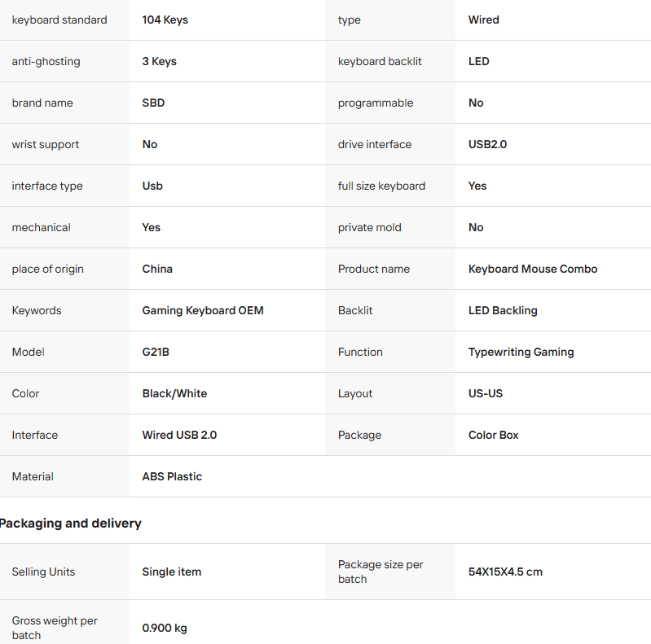
Task: Select the 'full size keyboard' label
Action: [381, 186]
